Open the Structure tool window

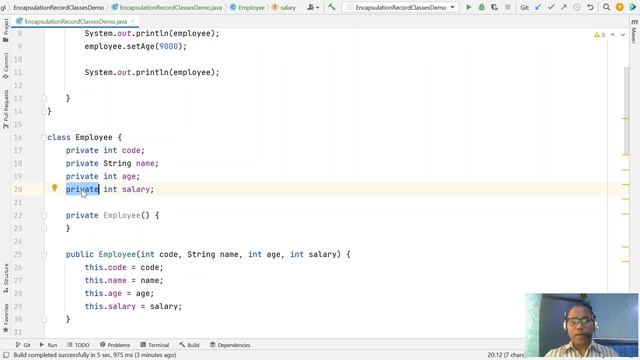pos(5,278)
